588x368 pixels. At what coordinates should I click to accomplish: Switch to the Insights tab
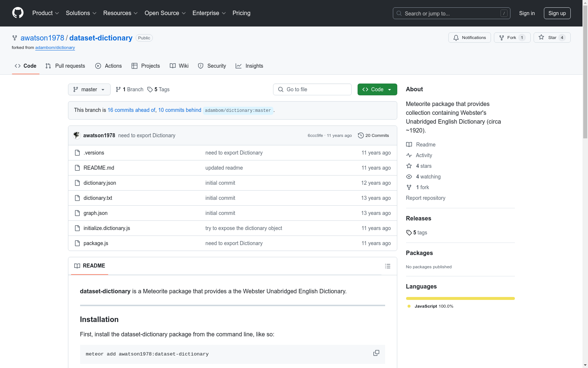coord(250,66)
